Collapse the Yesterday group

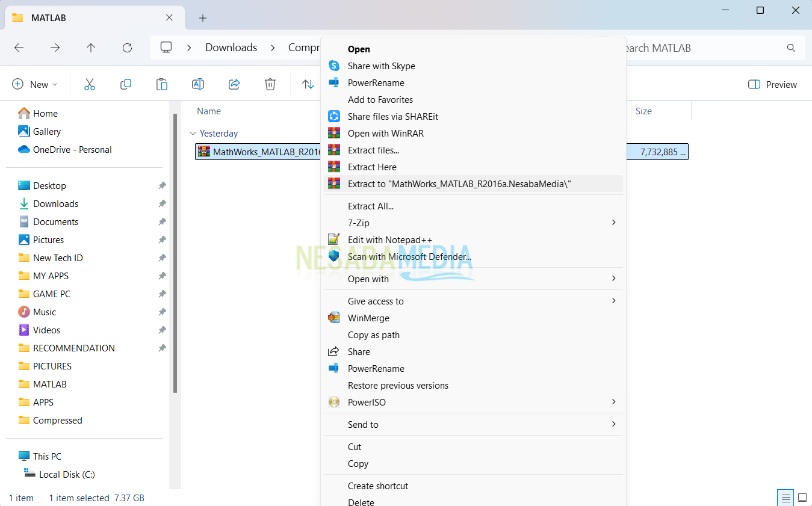(193, 134)
